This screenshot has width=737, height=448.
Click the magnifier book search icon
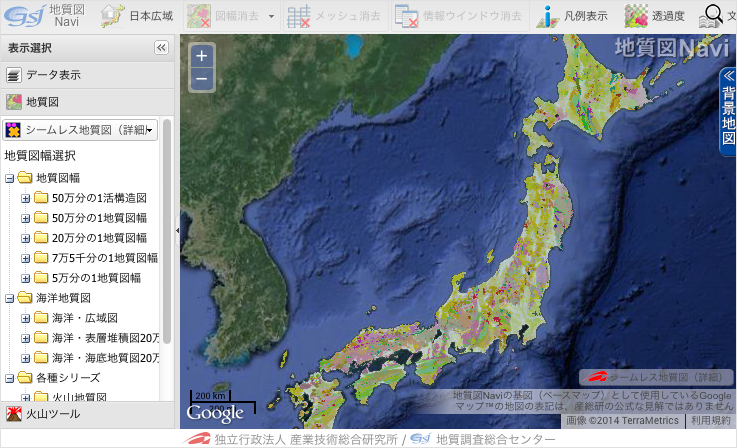(x=711, y=16)
